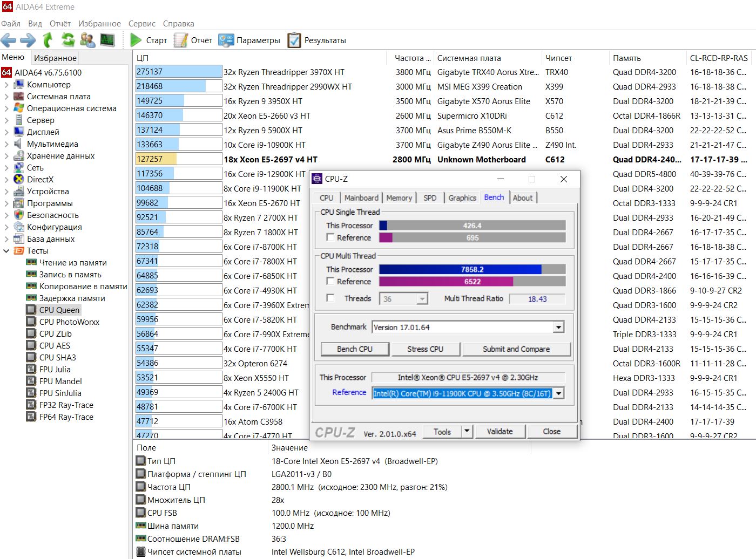Click the Мультимедиа speaker icon

(x=19, y=144)
